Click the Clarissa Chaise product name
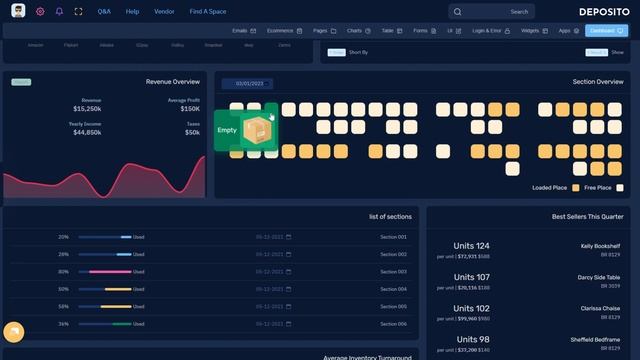The image size is (640, 360). coord(600,309)
